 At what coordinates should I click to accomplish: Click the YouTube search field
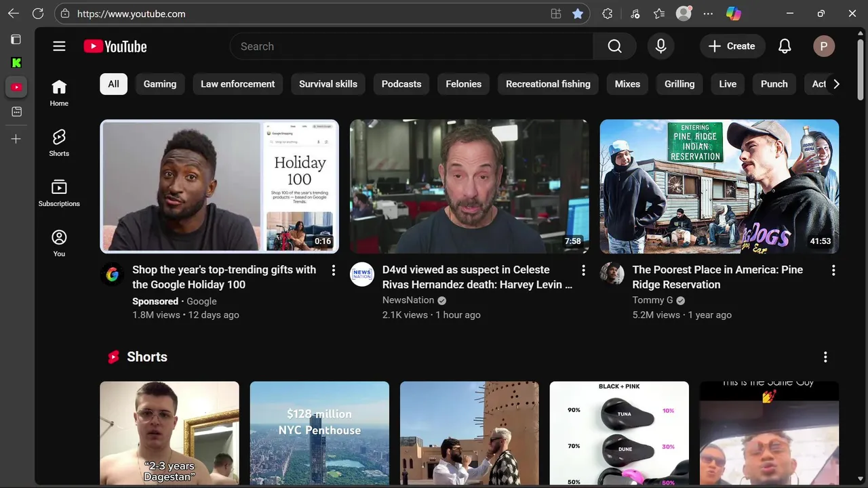[411, 46]
